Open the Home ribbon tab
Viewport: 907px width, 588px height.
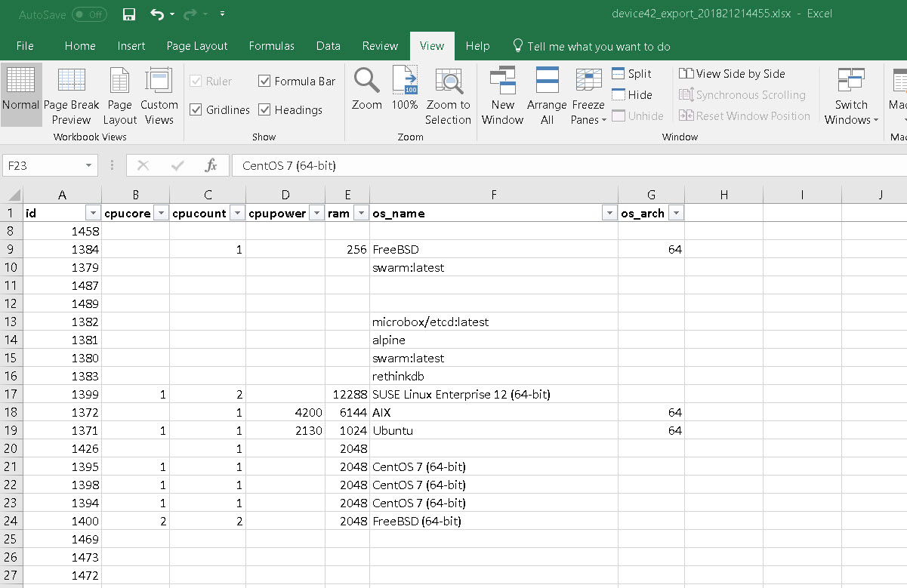pyautogui.click(x=80, y=46)
